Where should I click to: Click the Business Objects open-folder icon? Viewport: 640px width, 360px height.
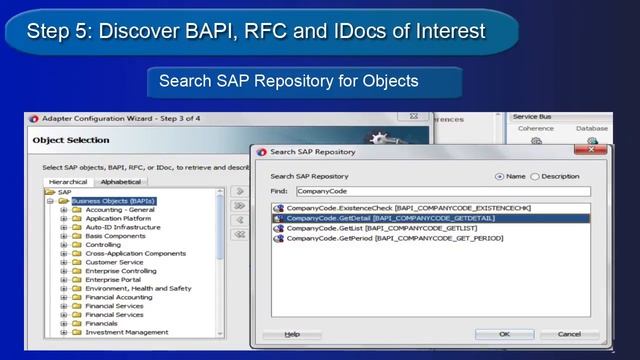pyautogui.click(x=64, y=201)
